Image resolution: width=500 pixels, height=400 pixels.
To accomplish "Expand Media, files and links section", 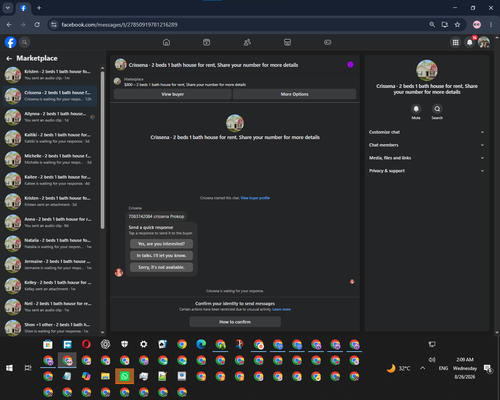I will pyautogui.click(x=426, y=158).
